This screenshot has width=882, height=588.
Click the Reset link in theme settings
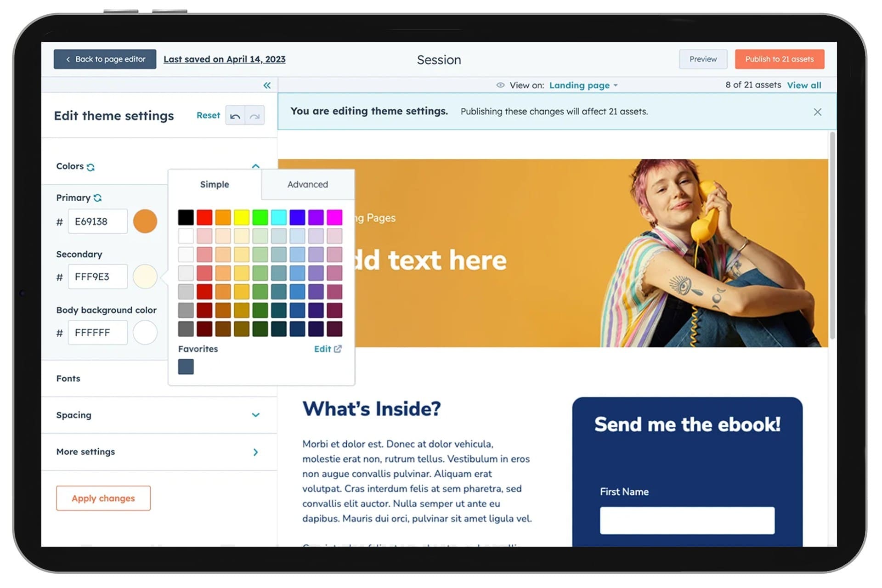pos(208,115)
